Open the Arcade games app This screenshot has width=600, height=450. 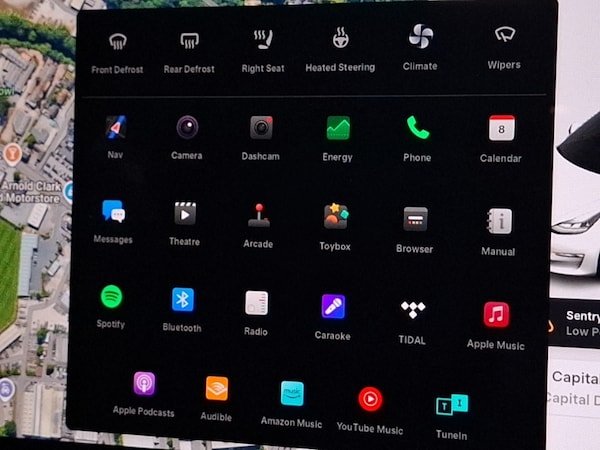pos(258,215)
